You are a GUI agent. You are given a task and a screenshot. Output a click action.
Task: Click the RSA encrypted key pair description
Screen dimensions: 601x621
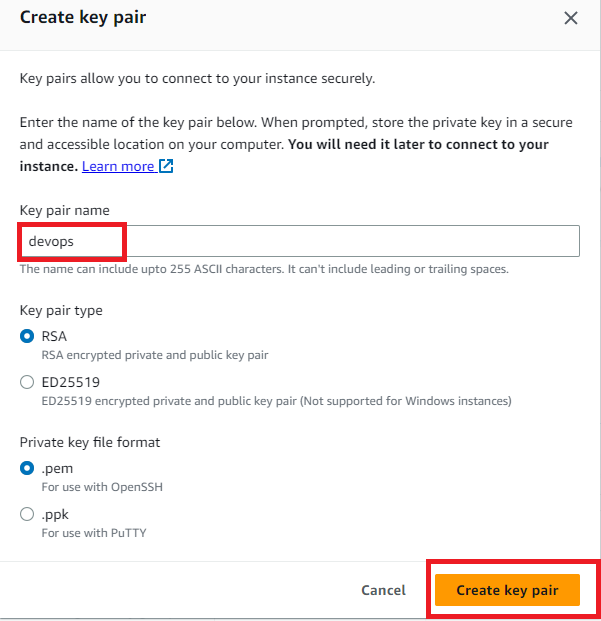[155, 355]
